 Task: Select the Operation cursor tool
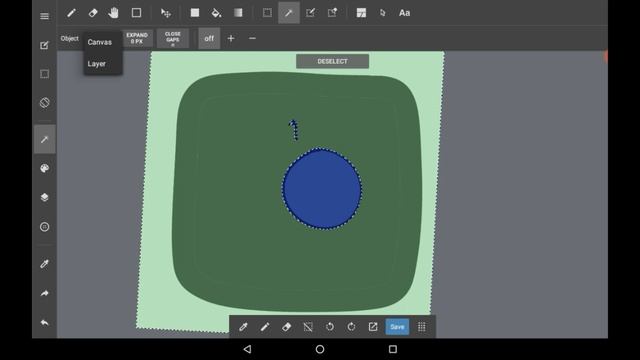click(382, 13)
